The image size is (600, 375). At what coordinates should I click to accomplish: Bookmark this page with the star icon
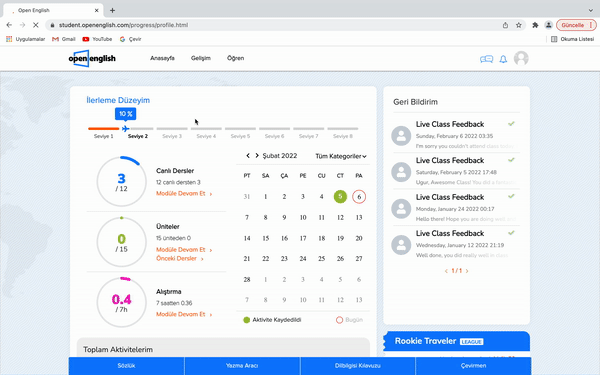coord(518,25)
